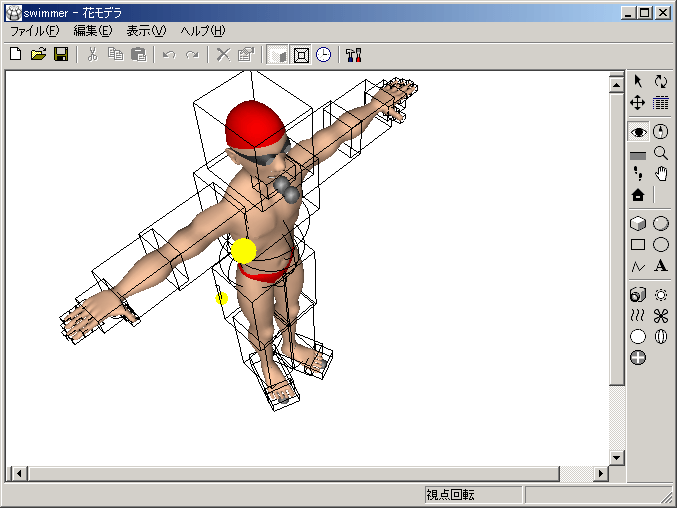Image resolution: width=677 pixels, height=508 pixels.
Task: Close the 花モデラ window
Action: [x=662, y=13]
